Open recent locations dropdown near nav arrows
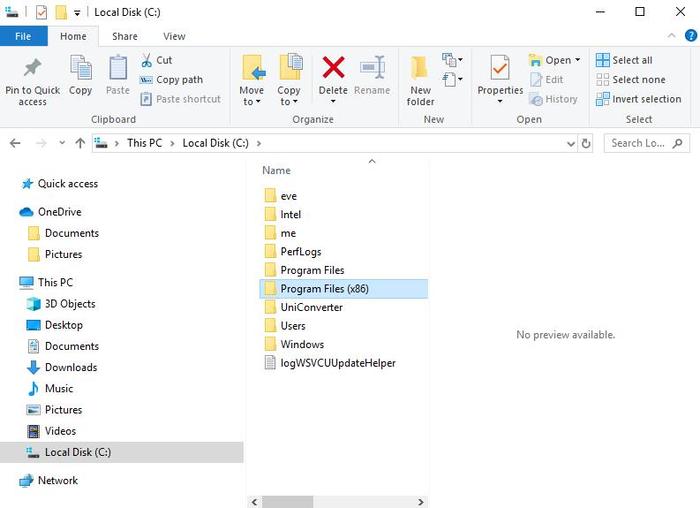The width and height of the screenshot is (700, 508). 62,143
